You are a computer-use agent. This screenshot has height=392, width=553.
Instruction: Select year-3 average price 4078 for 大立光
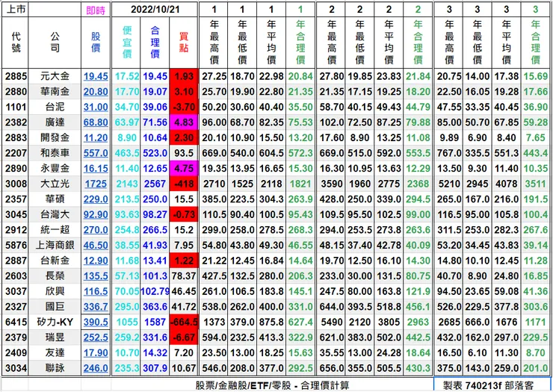(x=507, y=184)
